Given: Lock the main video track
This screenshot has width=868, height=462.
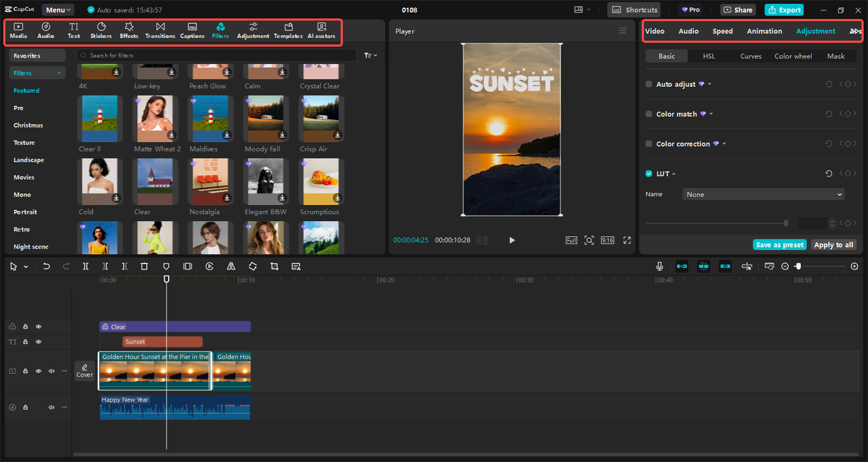Looking at the screenshot, I should [x=25, y=371].
